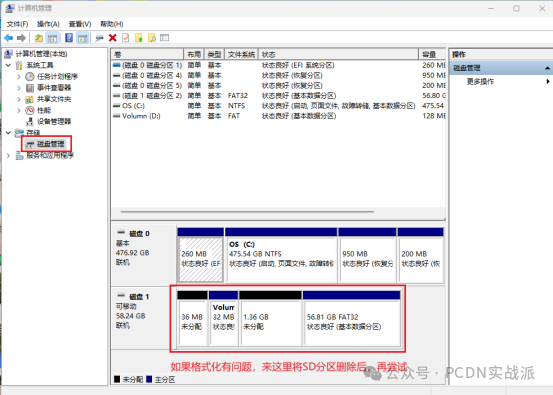Screen dimensions: 553x395
Task: Sort by the 布局 column header
Action: pyautogui.click(x=194, y=54)
